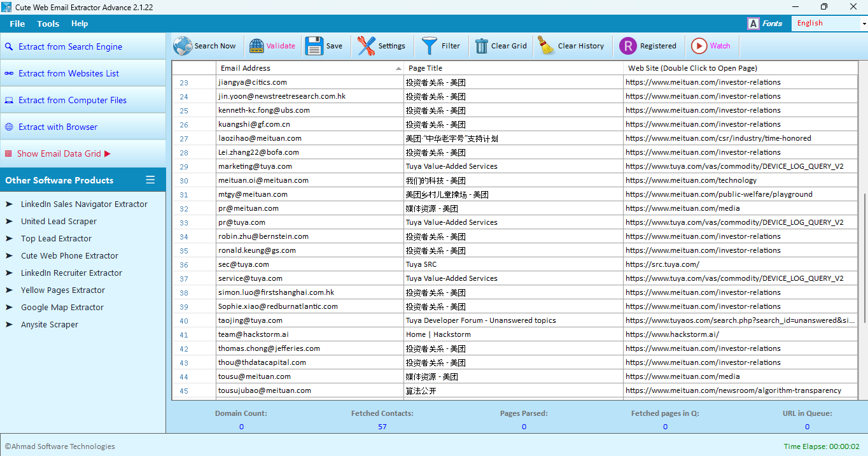Screen dimensions: 868x456
Task: Click the Watch play-circle icon
Action: 699,46
